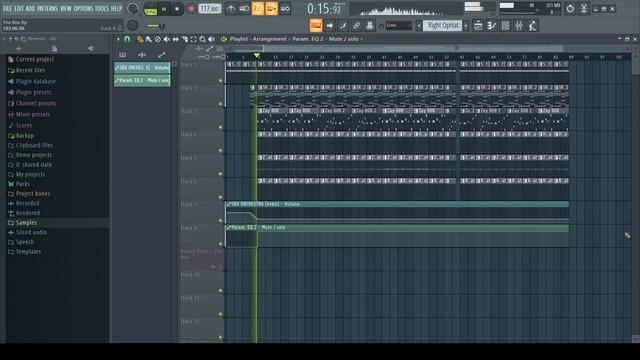Screen dimensions: 640x360
Task: Toggle typing keyboard to piano icon
Action: click(x=316, y=26)
